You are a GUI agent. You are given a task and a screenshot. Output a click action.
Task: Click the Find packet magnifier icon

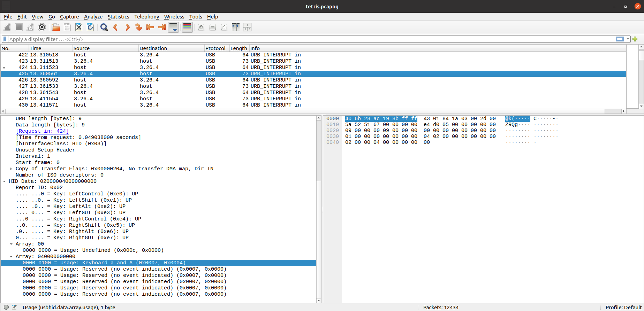pos(104,27)
